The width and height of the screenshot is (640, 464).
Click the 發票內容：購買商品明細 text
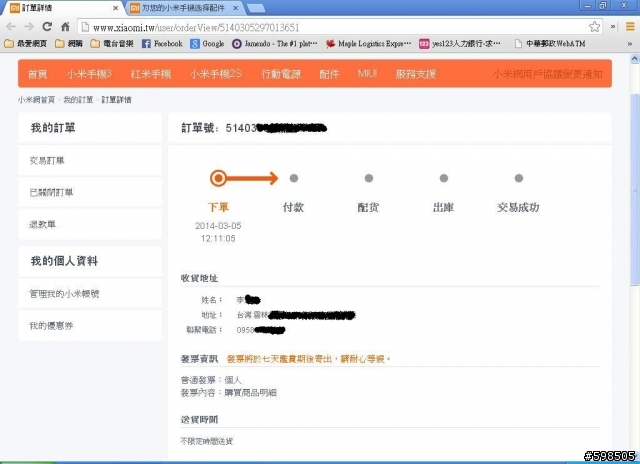(x=229, y=393)
